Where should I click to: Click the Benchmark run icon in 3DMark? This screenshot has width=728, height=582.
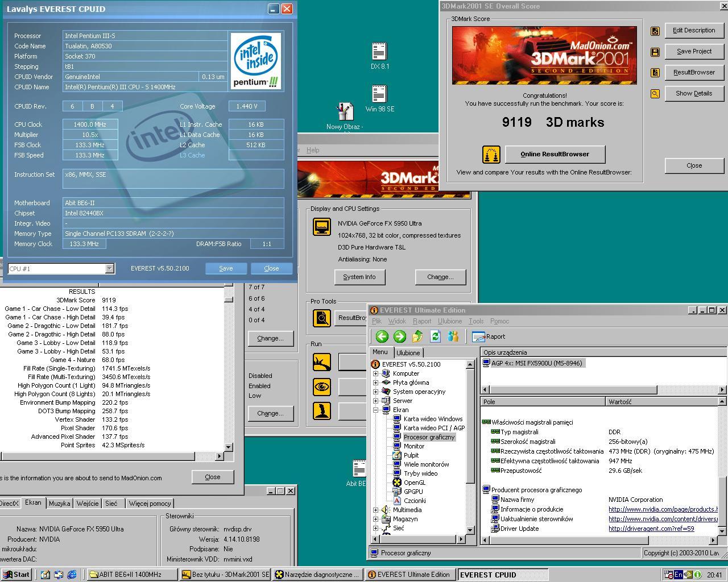[x=322, y=362]
